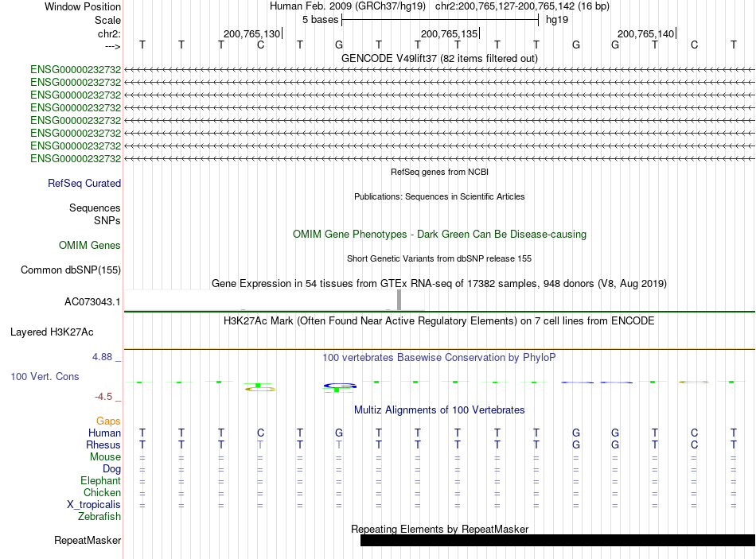The height and width of the screenshot is (559, 756).
Task: Click the Window Position track label
Action: pos(83,6)
